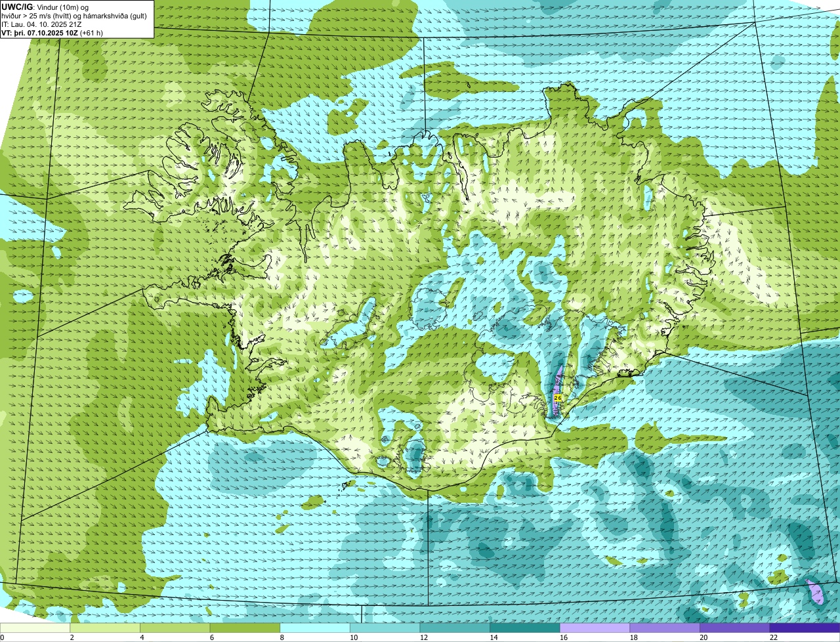The image size is (840, 642).
Task: Click the 8–10 m/s pale cyan legend swatch
Action: pyautogui.click(x=315, y=628)
